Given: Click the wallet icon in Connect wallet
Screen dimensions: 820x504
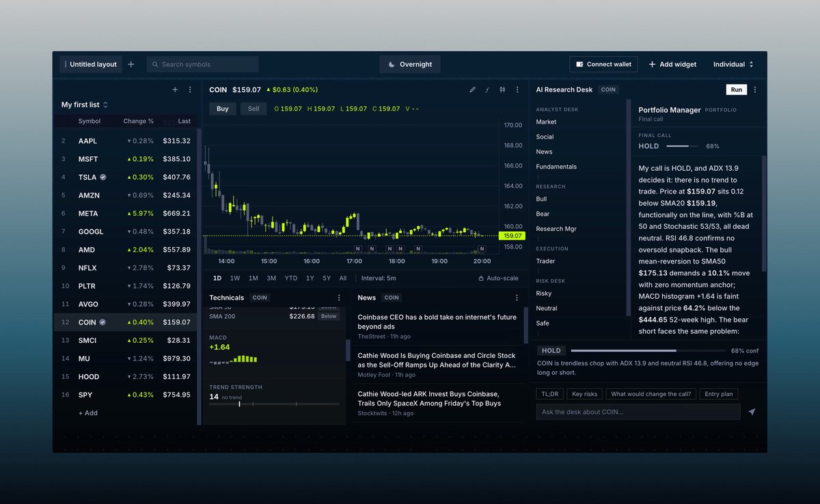Looking at the screenshot, I should tap(579, 64).
